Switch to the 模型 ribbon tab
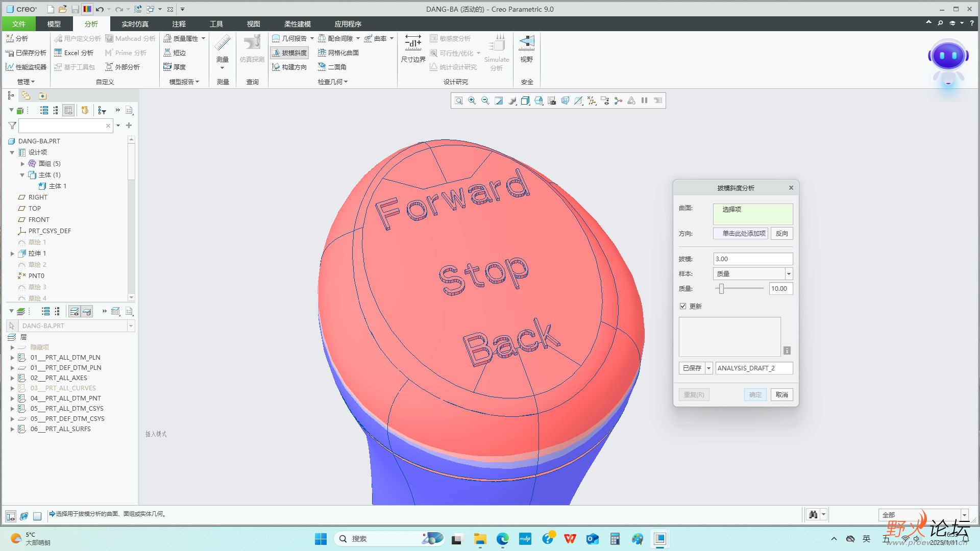The height and width of the screenshot is (551, 980). click(54, 24)
